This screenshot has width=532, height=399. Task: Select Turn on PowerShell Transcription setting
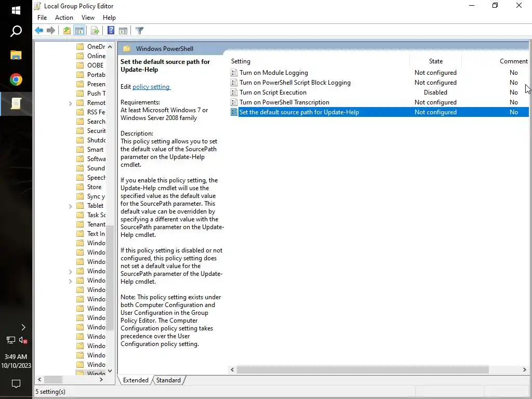click(x=284, y=102)
